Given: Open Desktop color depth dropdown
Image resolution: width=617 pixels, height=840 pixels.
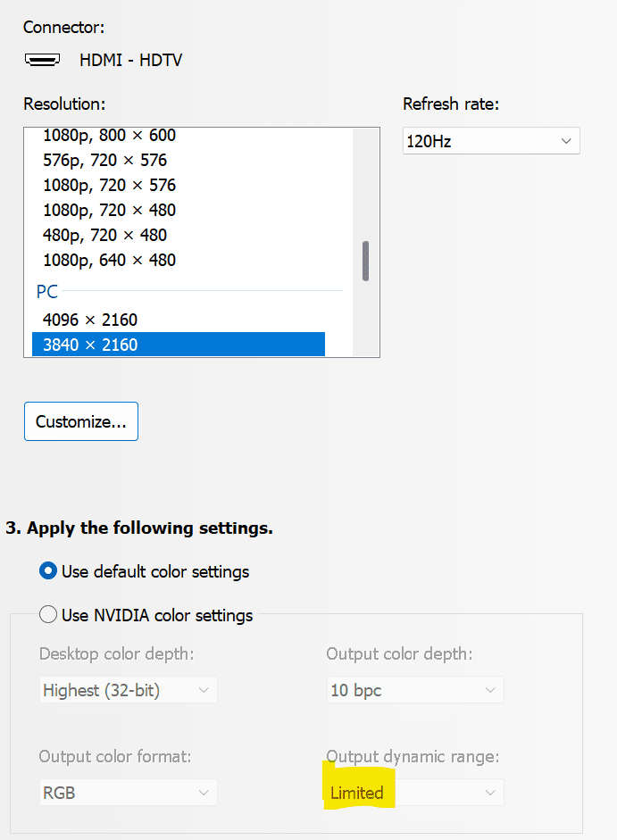Looking at the screenshot, I should coord(129,690).
